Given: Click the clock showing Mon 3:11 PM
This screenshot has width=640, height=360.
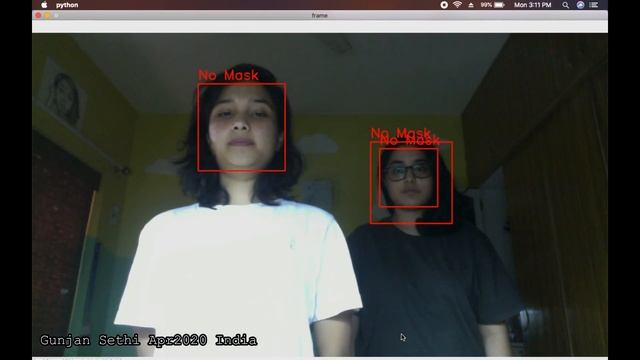Looking at the screenshot, I should click(x=533, y=5).
